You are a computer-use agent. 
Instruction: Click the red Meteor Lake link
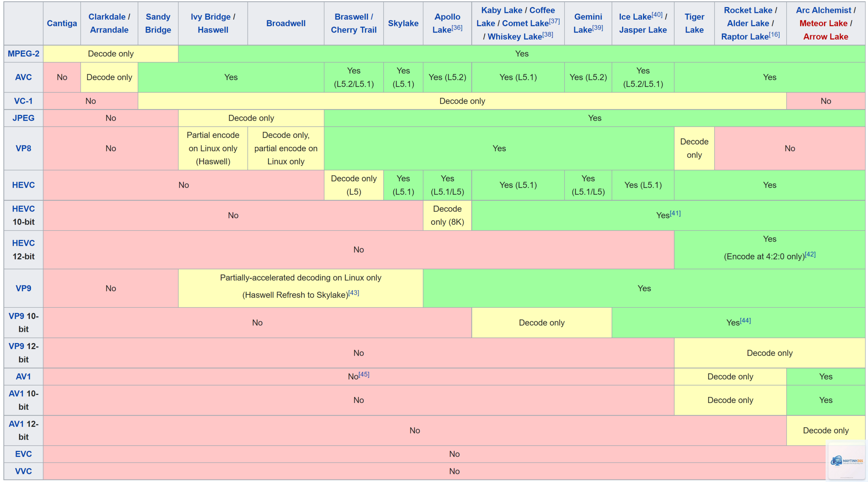[x=823, y=23]
